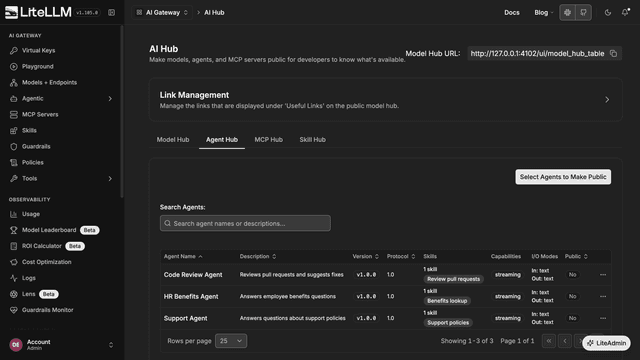Screen dimensions: 640x360
Task: Sort by Description column
Action: pos(258,256)
